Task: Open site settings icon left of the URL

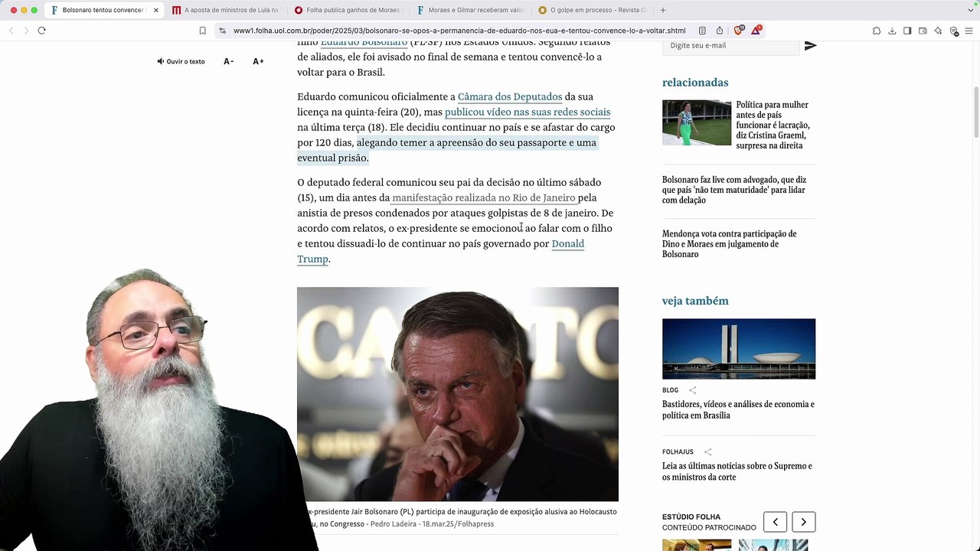Action: 222,31
